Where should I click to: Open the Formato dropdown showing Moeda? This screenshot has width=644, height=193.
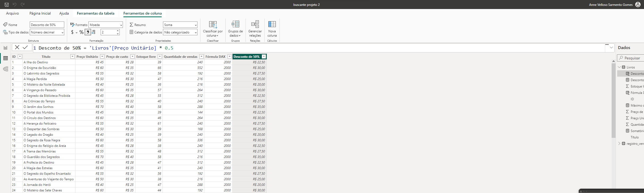106,25
